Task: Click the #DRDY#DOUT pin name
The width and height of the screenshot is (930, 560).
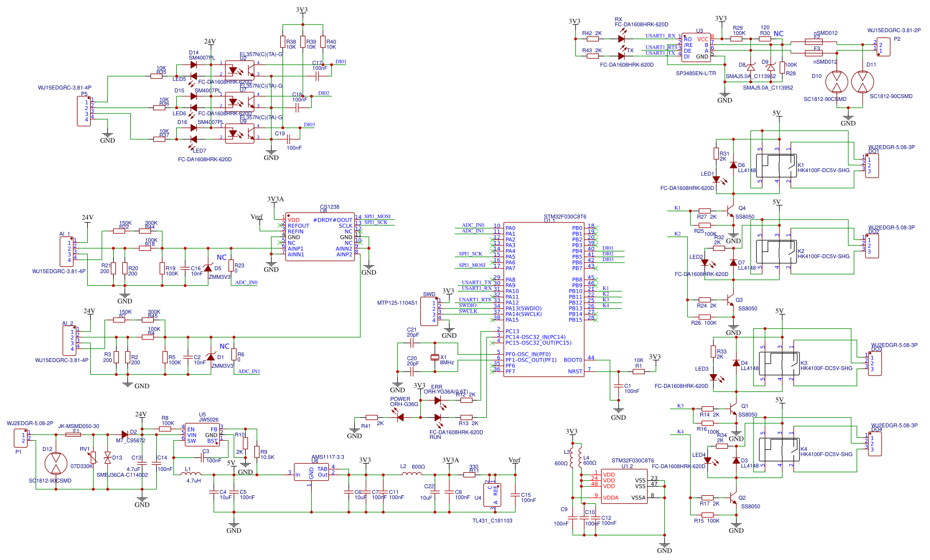Action: click(x=332, y=220)
